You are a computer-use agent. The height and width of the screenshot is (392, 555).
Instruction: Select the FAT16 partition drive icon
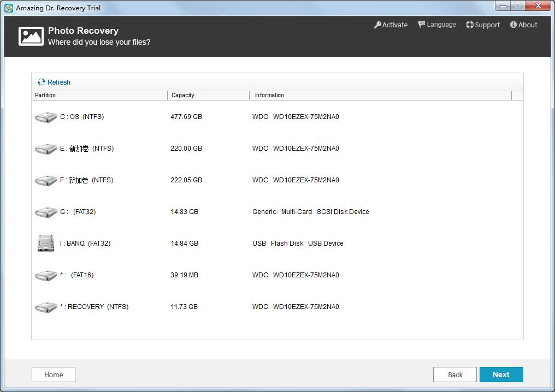click(46, 275)
